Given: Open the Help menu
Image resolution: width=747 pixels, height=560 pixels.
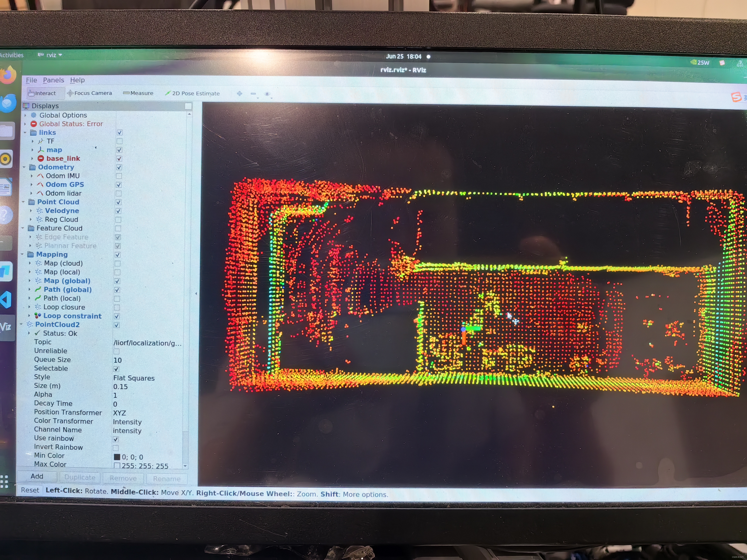Looking at the screenshot, I should point(77,80).
